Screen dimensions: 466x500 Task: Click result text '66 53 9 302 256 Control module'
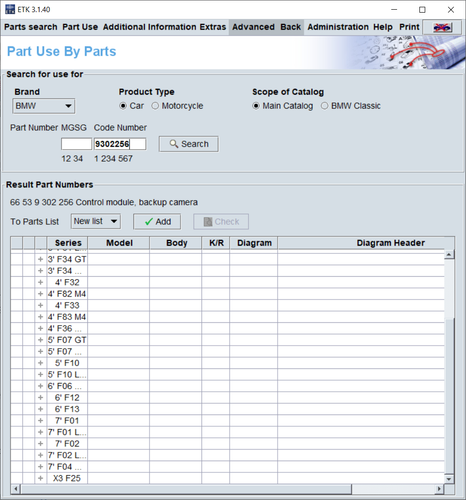72,202
